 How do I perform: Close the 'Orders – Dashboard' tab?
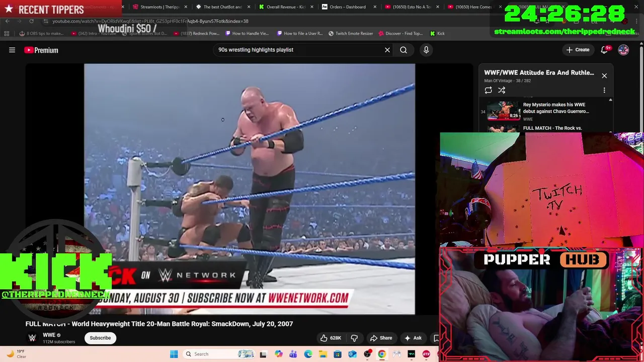375,7
